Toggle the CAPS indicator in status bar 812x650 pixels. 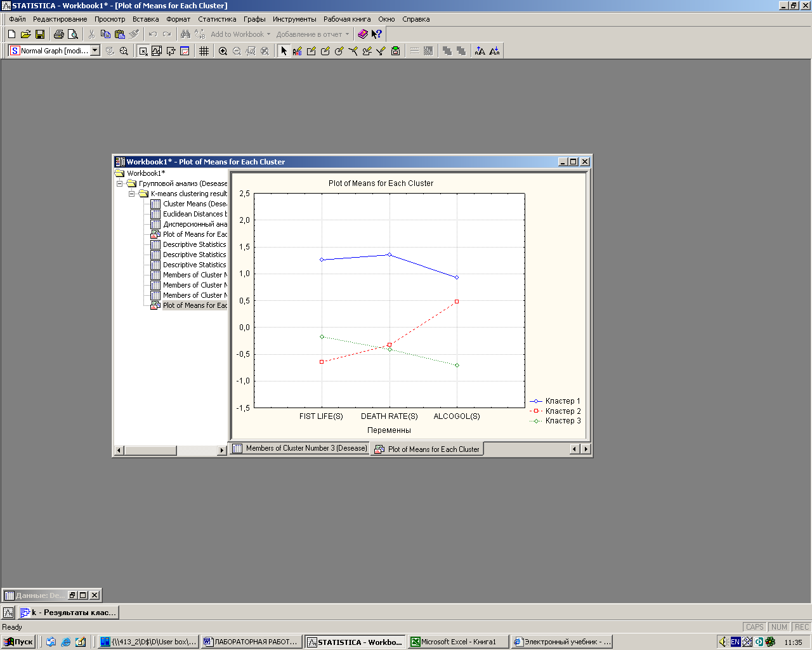754,627
